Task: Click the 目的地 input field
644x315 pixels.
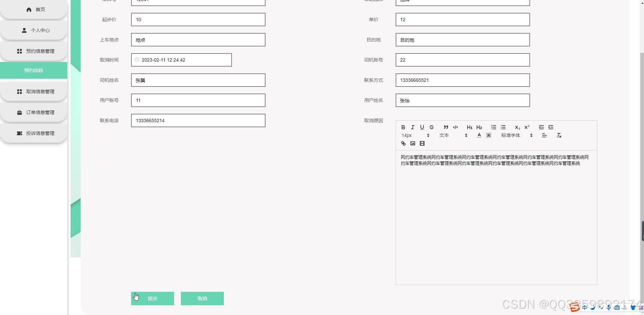Action: (x=463, y=40)
